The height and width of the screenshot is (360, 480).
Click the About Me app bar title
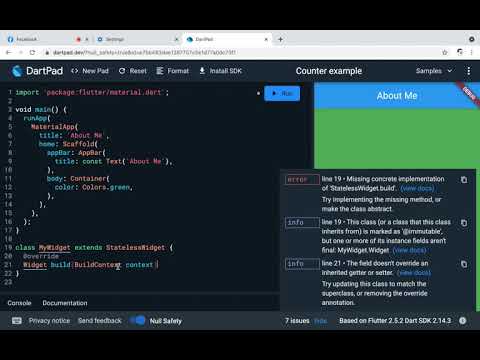(397, 96)
